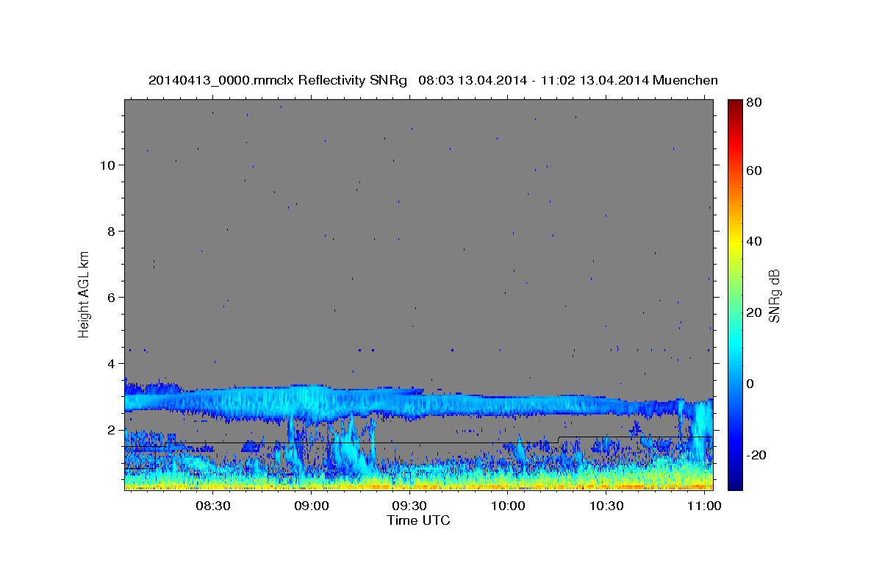Click the 10:00 time tick label
The height and width of the screenshot is (588, 882).
507,507
